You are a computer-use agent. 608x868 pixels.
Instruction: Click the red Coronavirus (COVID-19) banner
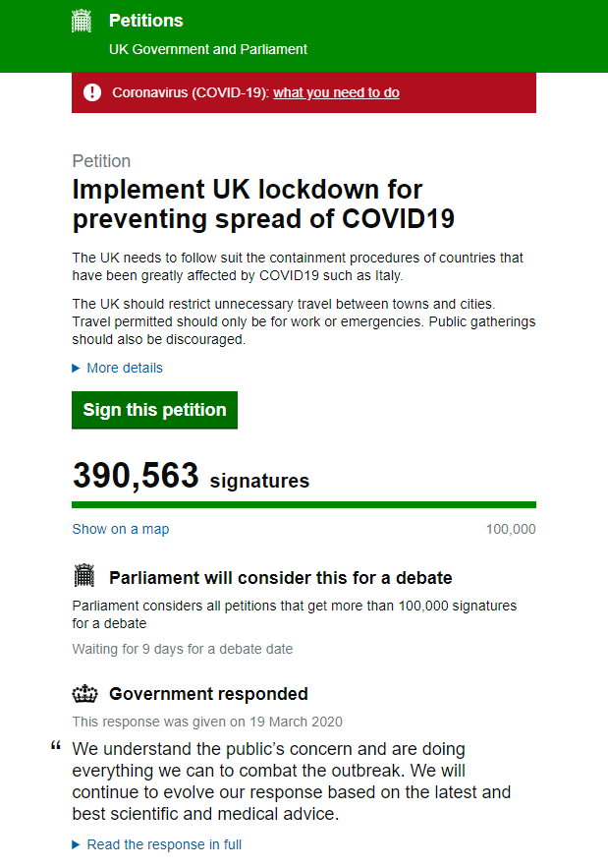471,92
